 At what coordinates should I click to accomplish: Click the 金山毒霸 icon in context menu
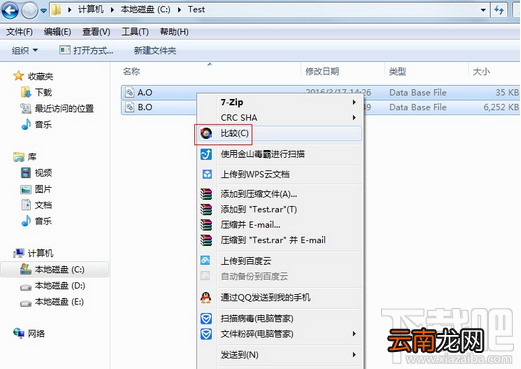pos(206,154)
